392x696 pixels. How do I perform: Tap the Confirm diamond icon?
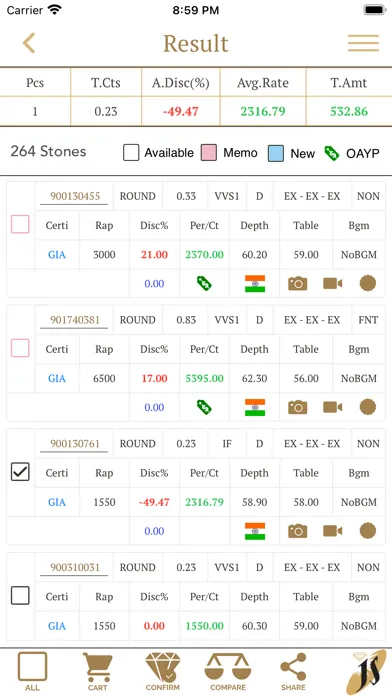(x=162, y=672)
